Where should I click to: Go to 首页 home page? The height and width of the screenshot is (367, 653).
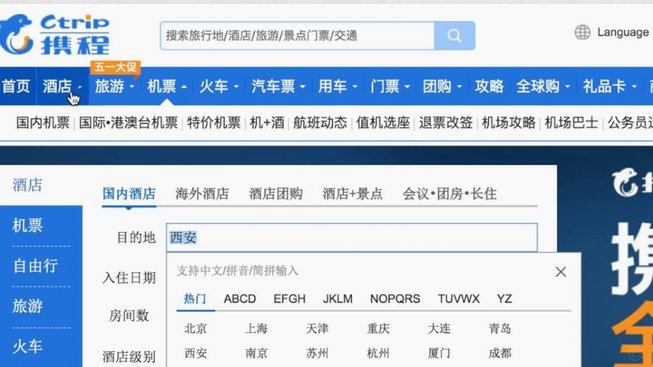pos(16,86)
